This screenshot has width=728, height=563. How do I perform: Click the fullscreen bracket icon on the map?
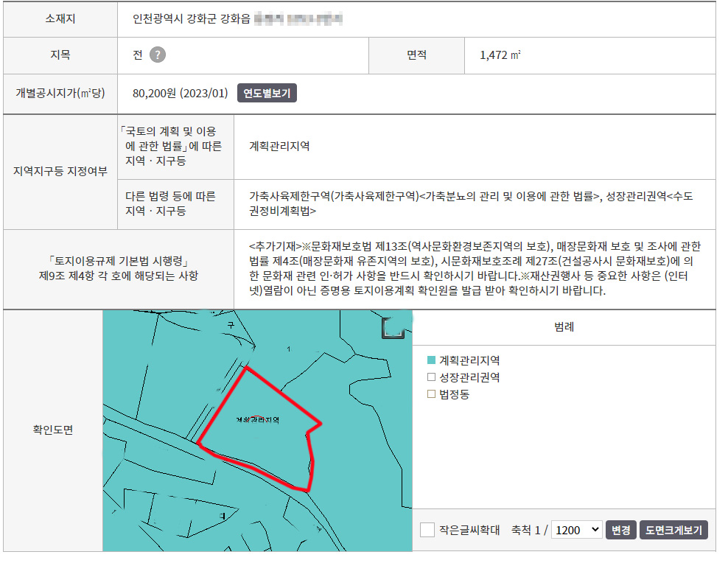click(393, 328)
